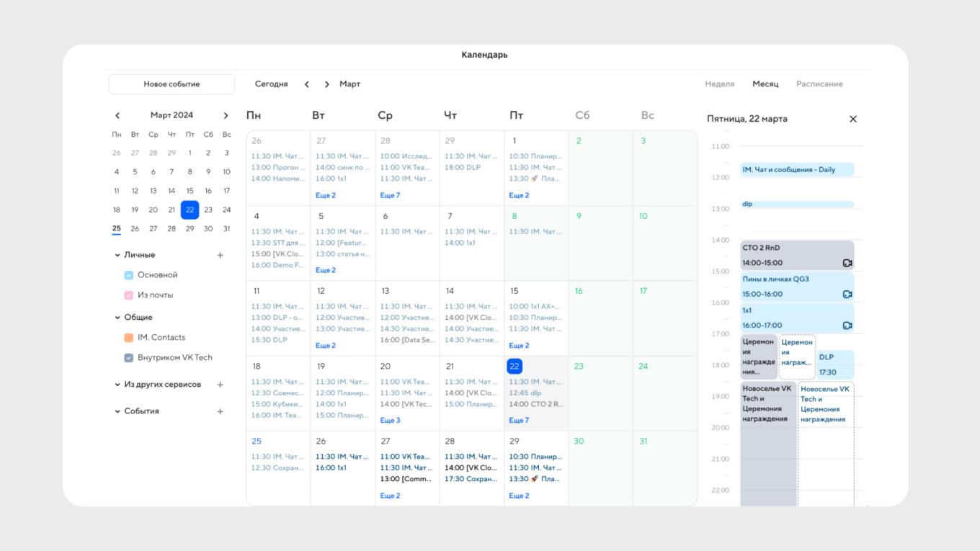This screenshot has width=980, height=551.
Task: Open Еще 2 link on March 1 cell
Action: coord(519,195)
